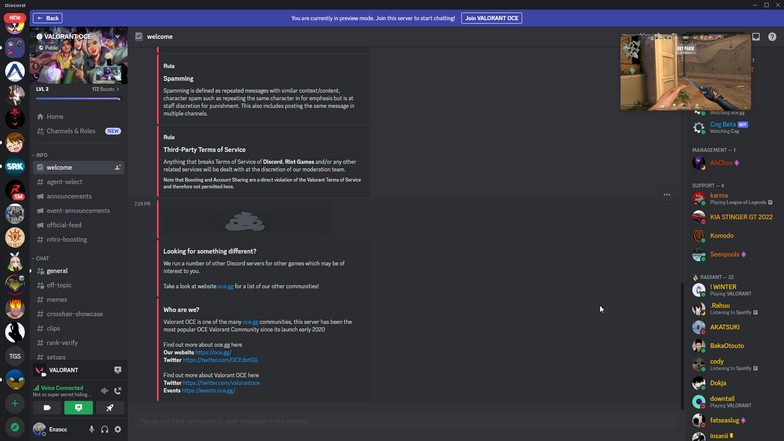Open member Komodo profile
Viewport: 784px width, 441px height.
(733, 236)
